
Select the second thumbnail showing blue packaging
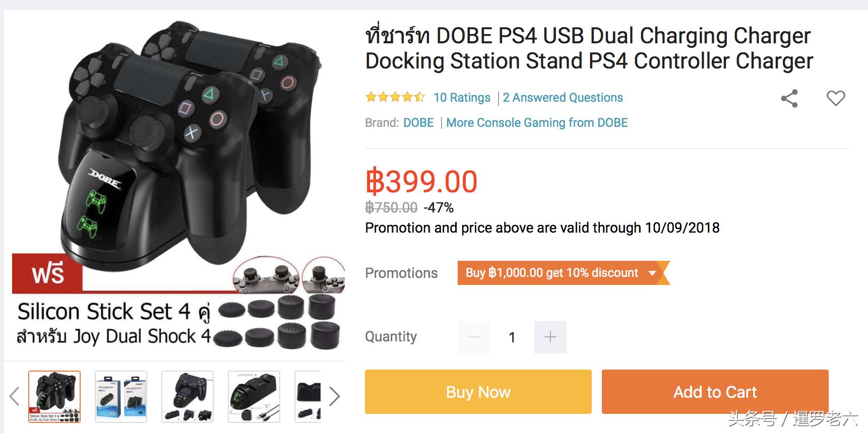(x=121, y=397)
